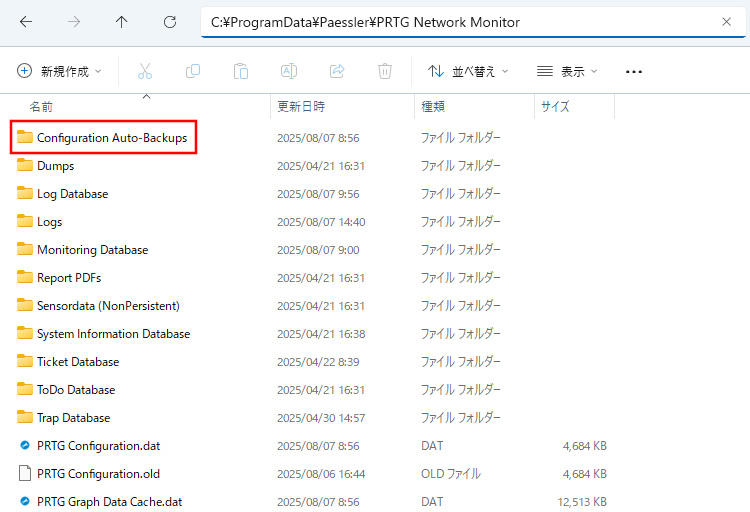The height and width of the screenshot is (512, 750).
Task: Open the three-dot more options menu
Action: click(634, 72)
